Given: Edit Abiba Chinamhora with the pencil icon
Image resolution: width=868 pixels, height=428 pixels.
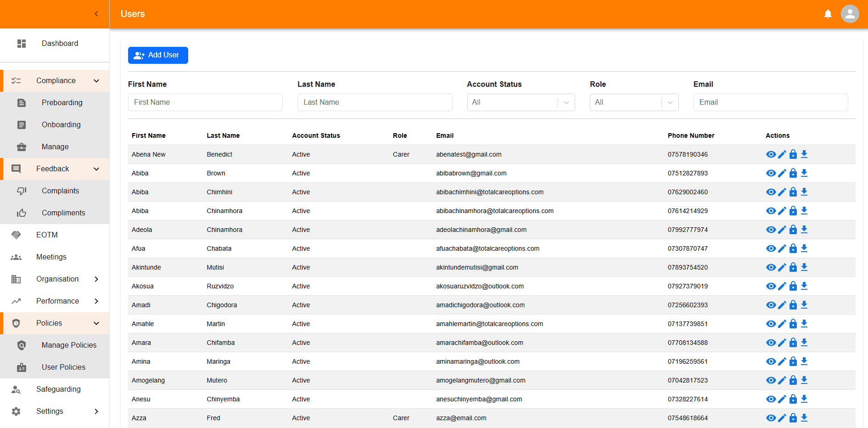Looking at the screenshot, I should (782, 211).
